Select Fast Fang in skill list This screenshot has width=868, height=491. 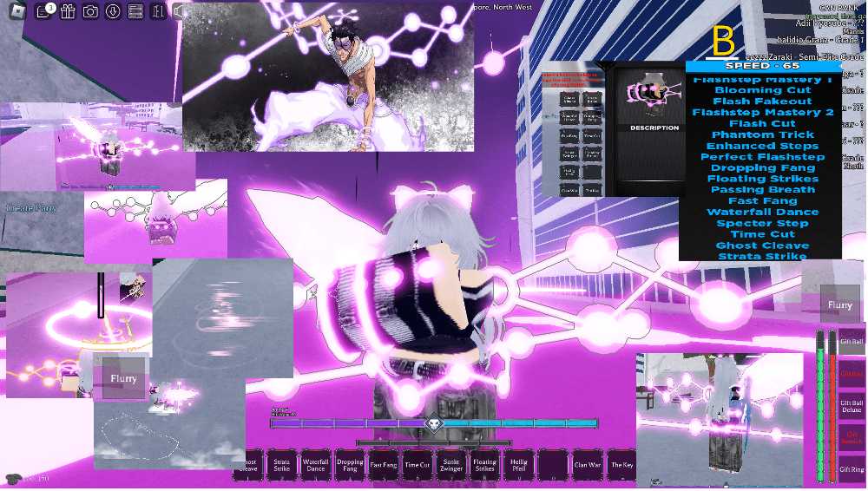(x=763, y=201)
